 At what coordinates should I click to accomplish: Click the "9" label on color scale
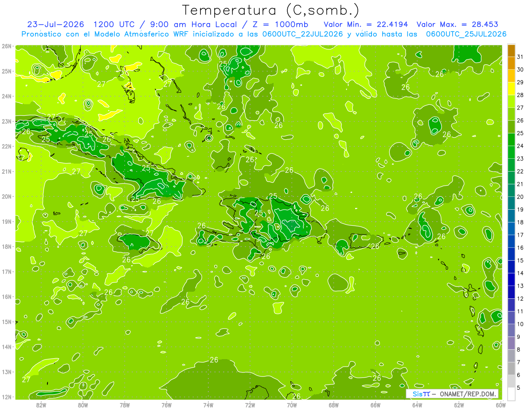pos(519,337)
